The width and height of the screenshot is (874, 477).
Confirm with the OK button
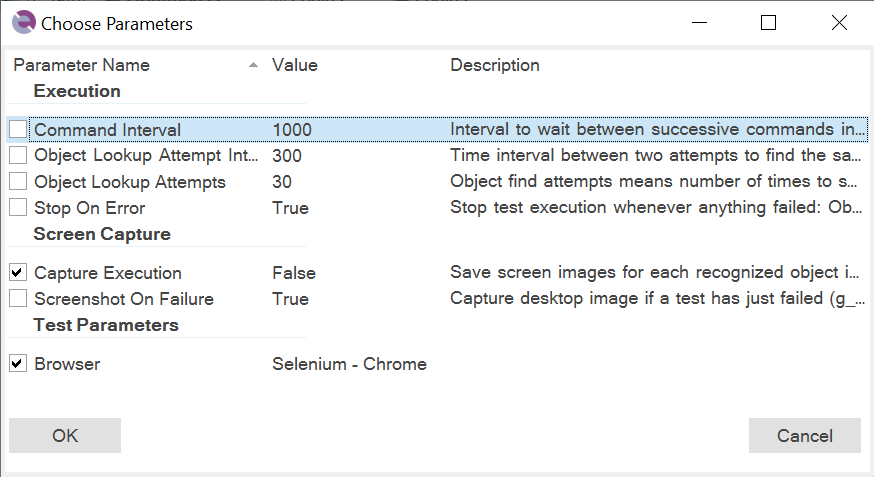click(65, 435)
